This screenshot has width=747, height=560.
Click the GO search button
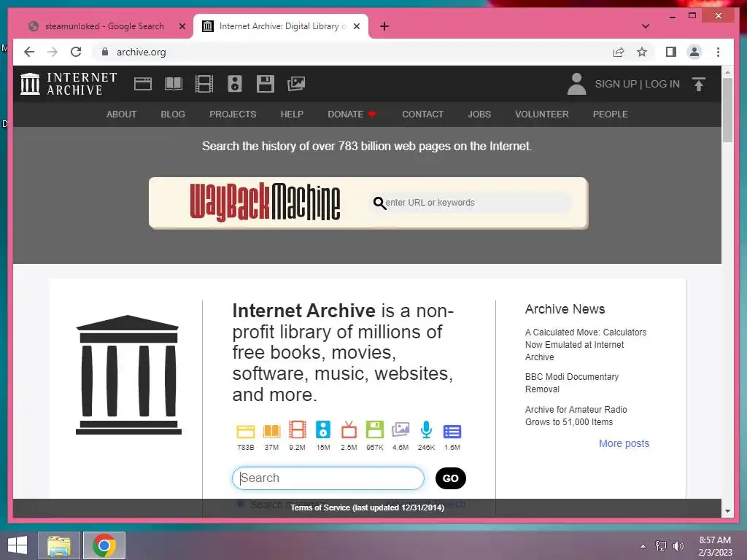click(x=451, y=478)
